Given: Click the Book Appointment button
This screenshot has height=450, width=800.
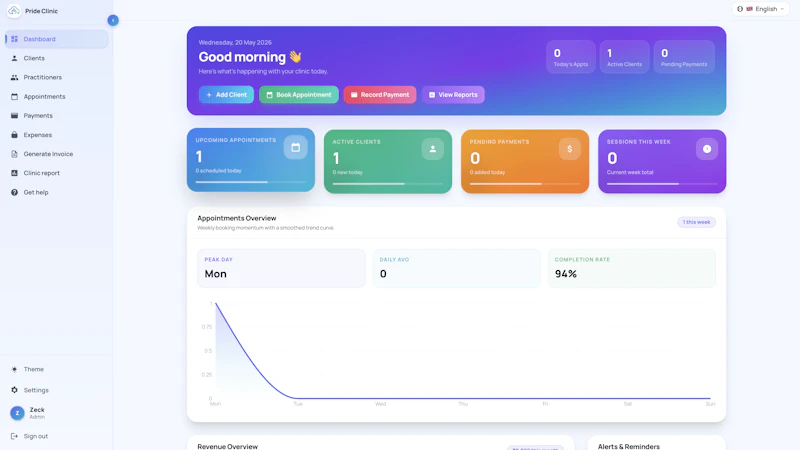Looking at the screenshot, I should 298,95.
